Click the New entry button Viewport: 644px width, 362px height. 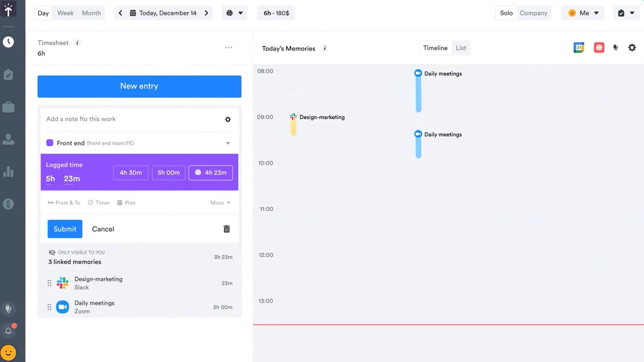coord(139,86)
